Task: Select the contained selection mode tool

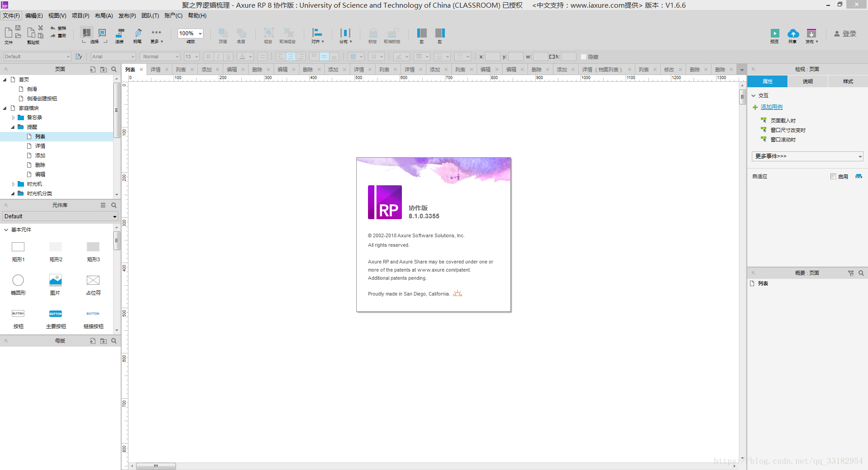Action: click(x=102, y=33)
